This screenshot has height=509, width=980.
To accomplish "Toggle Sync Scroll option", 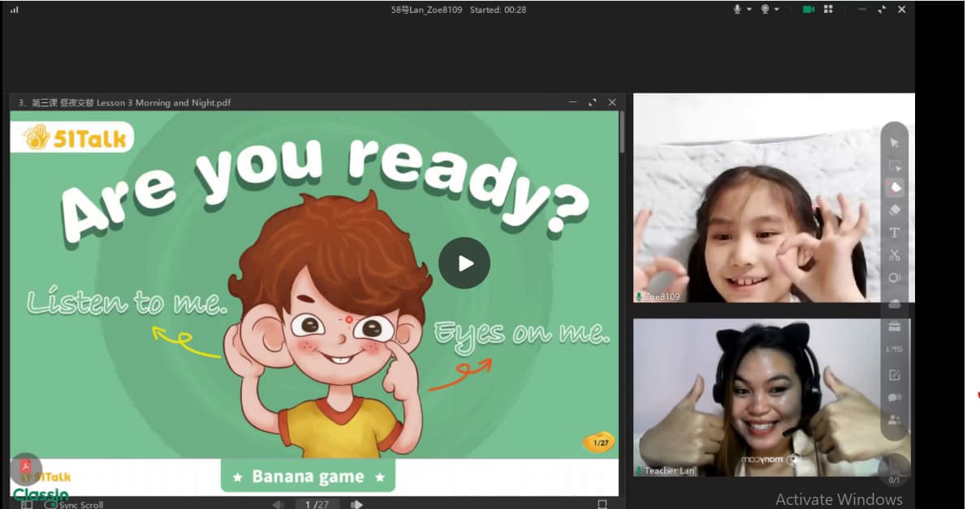I will pyautogui.click(x=51, y=504).
